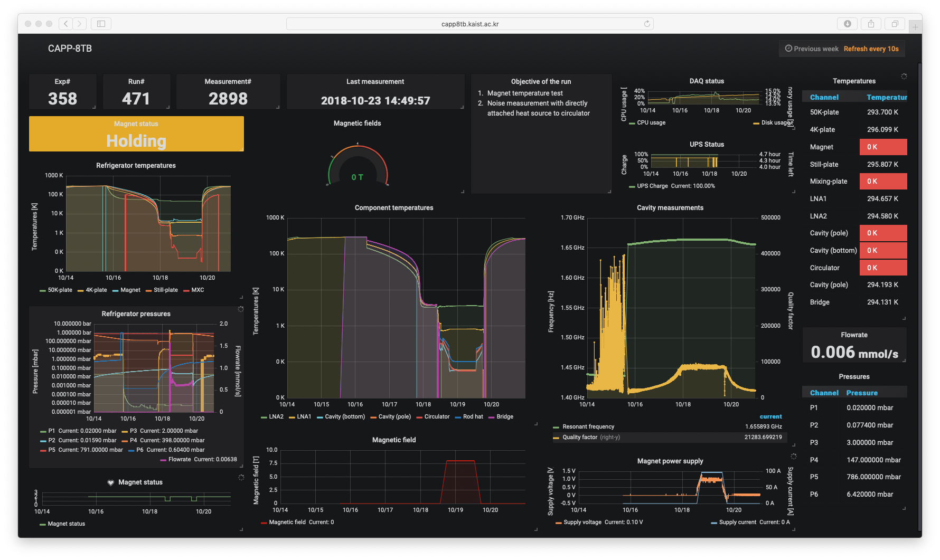The image size is (940, 560).
Task: Sort legend by the current column header
Action: (x=770, y=417)
